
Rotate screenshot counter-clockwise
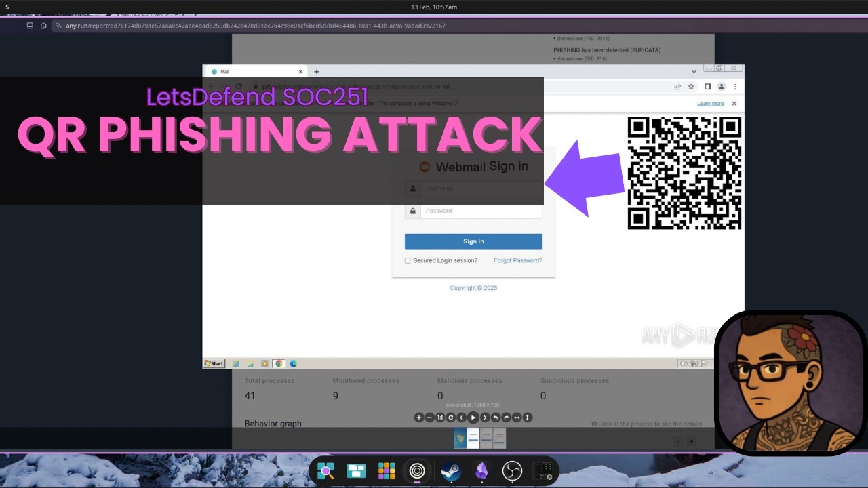tap(496, 418)
